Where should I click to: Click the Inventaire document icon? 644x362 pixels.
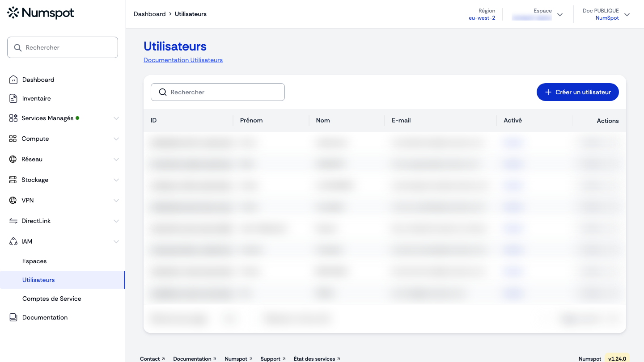[13, 98]
